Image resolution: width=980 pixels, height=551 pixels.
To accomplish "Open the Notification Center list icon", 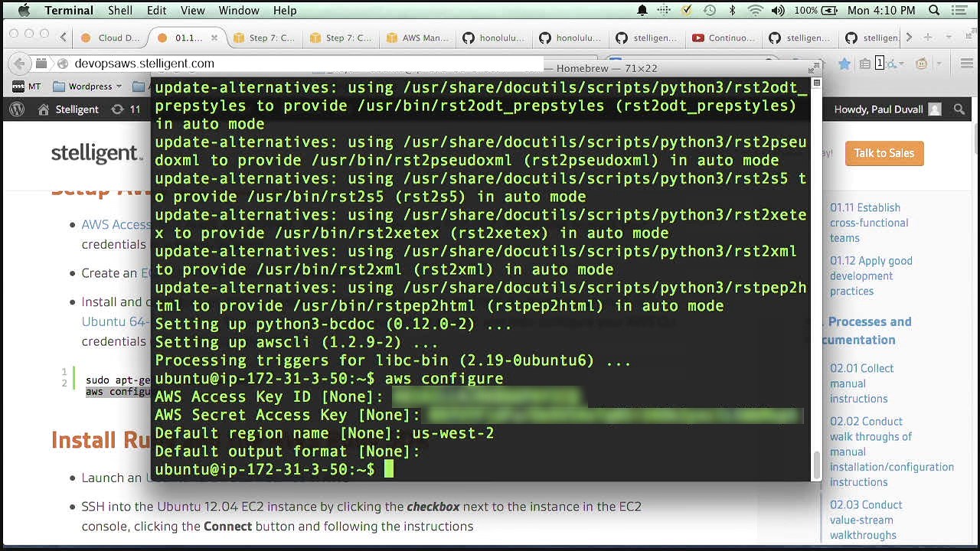I will 959,11.
